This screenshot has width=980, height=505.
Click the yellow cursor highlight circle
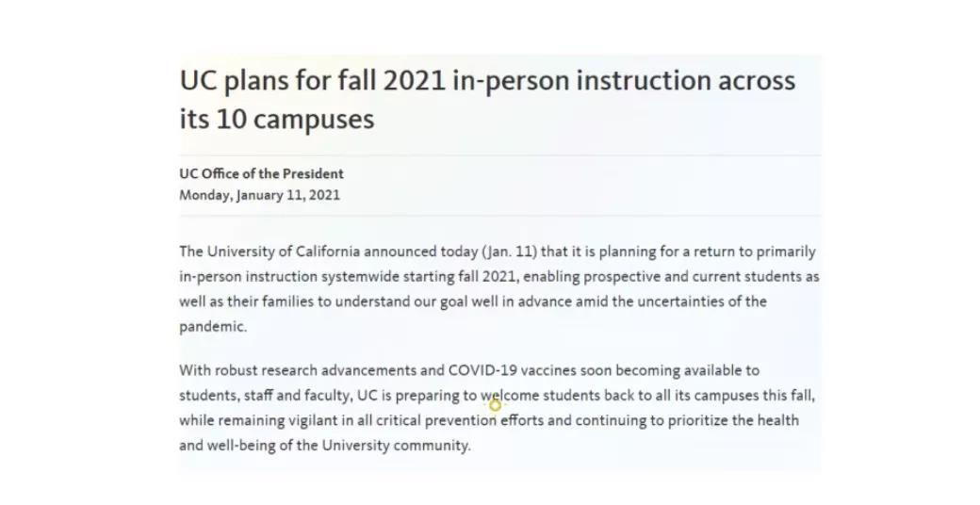tap(495, 405)
